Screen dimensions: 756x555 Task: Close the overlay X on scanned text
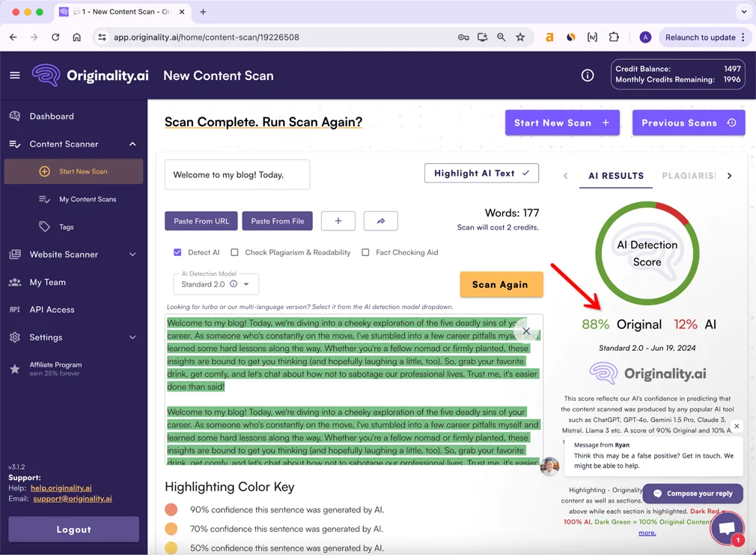[526, 331]
